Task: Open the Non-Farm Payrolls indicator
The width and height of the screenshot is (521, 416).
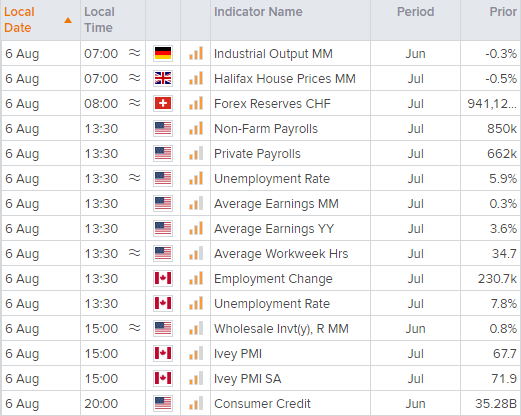Action: point(266,129)
